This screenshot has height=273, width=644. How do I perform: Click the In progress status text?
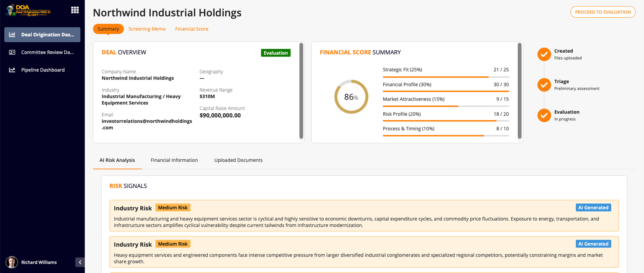(565, 119)
